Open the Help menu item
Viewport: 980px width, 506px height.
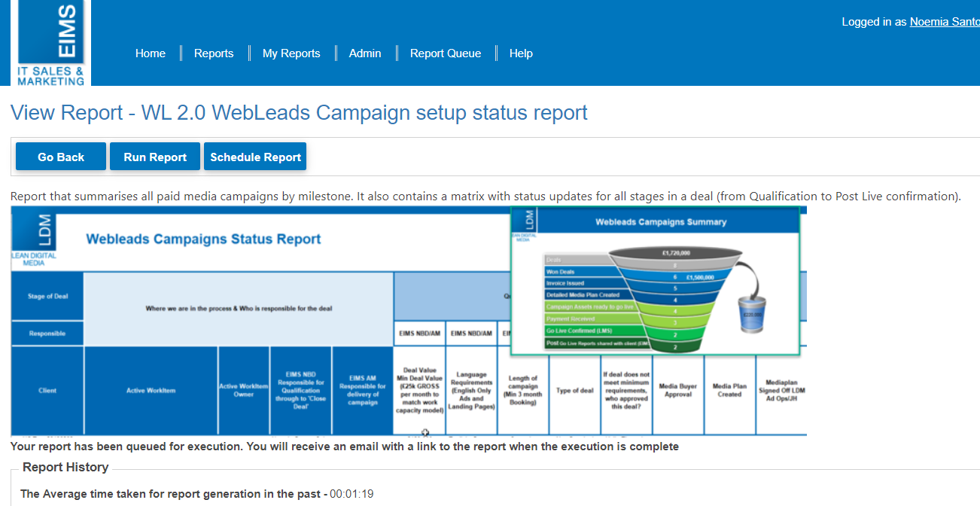pyautogui.click(x=521, y=53)
